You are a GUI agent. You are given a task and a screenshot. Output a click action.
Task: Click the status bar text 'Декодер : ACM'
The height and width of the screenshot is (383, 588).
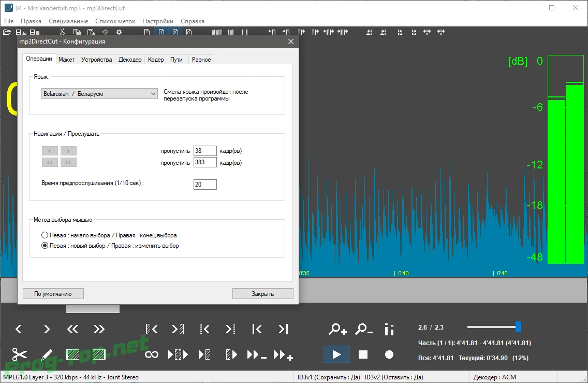(x=495, y=377)
